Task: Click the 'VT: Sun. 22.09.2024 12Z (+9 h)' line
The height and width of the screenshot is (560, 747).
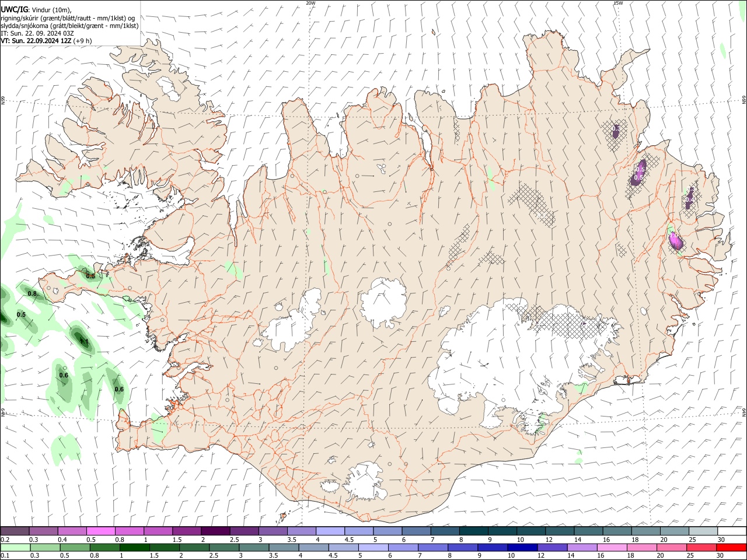Action: (x=46, y=41)
